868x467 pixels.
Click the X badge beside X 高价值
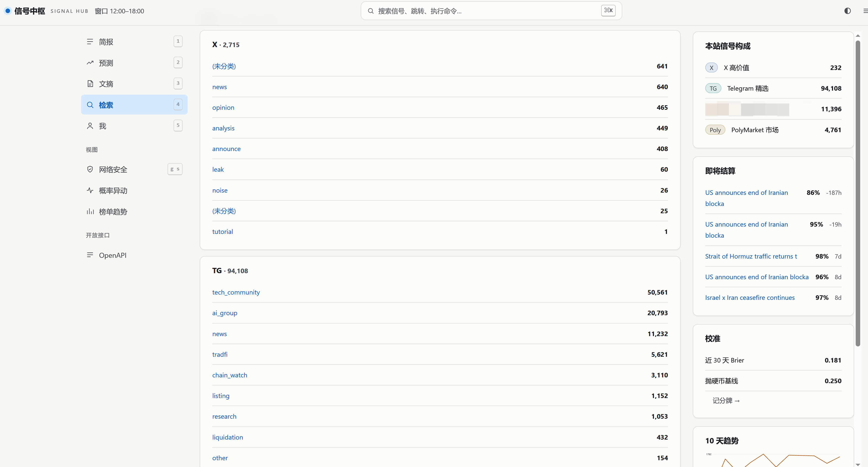click(x=711, y=67)
